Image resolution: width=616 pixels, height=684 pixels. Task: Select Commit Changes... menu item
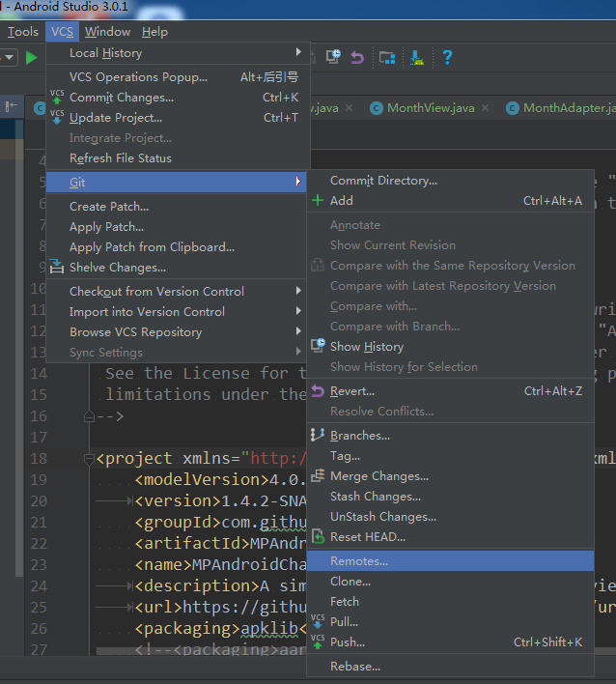[179, 98]
